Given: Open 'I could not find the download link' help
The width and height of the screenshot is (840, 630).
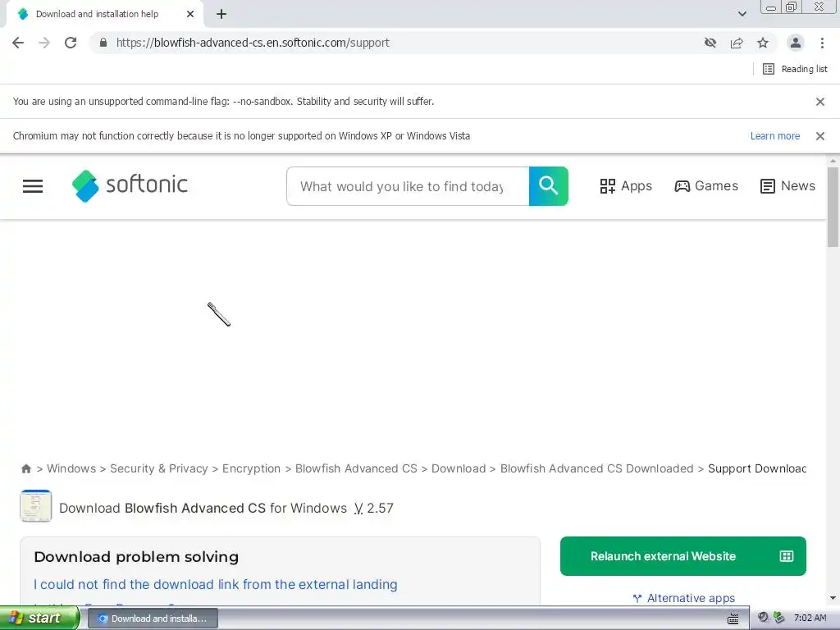Looking at the screenshot, I should click(x=216, y=584).
